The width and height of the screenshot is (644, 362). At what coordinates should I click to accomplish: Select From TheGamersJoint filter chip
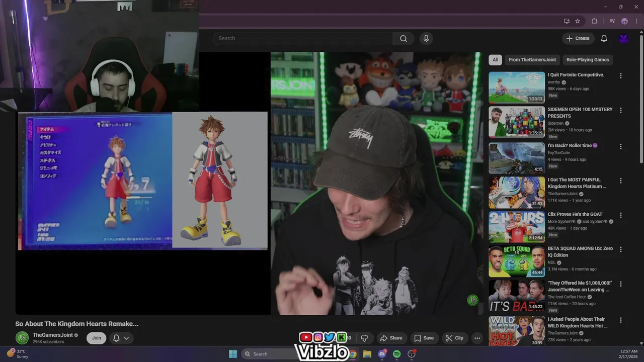pyautogui.click(x=532, y=60)
